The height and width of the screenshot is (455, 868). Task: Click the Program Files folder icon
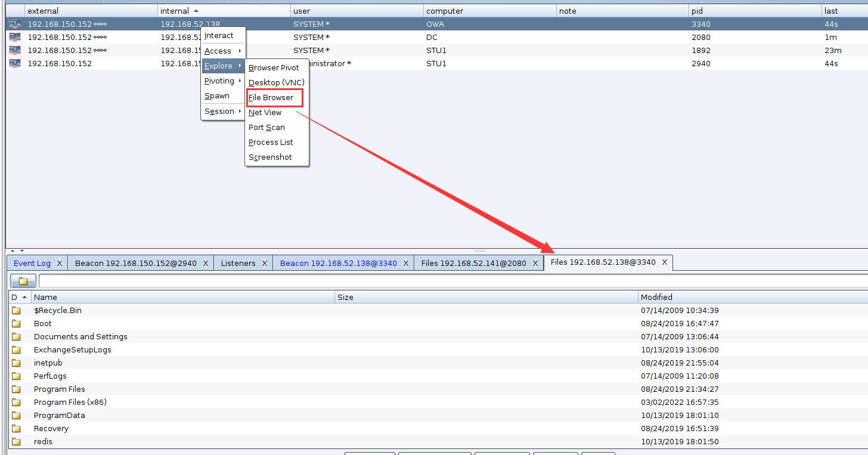[x=16, y=389]
